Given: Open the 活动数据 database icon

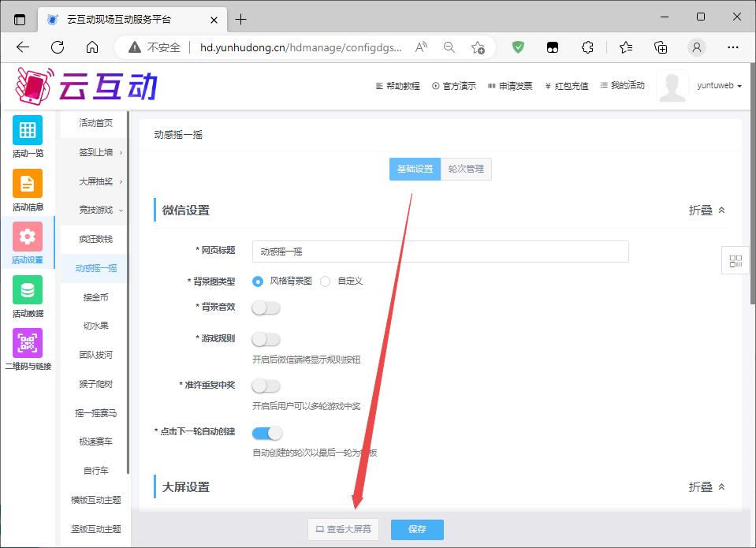Looking at the screenshot, I should [28, 290].
